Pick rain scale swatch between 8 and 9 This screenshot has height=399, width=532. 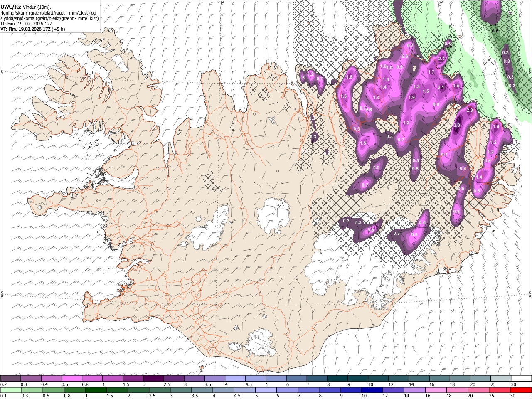click(329, 391)
